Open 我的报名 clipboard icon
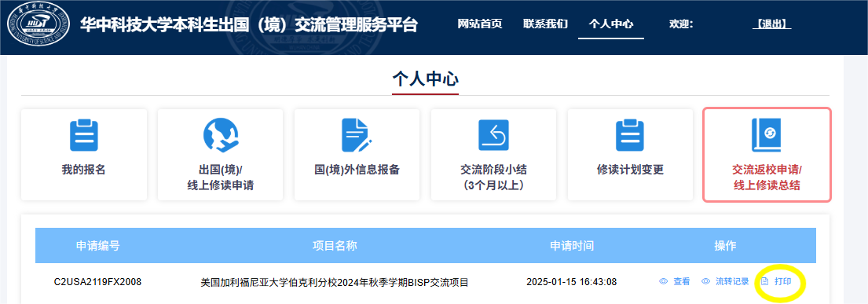 84,135
